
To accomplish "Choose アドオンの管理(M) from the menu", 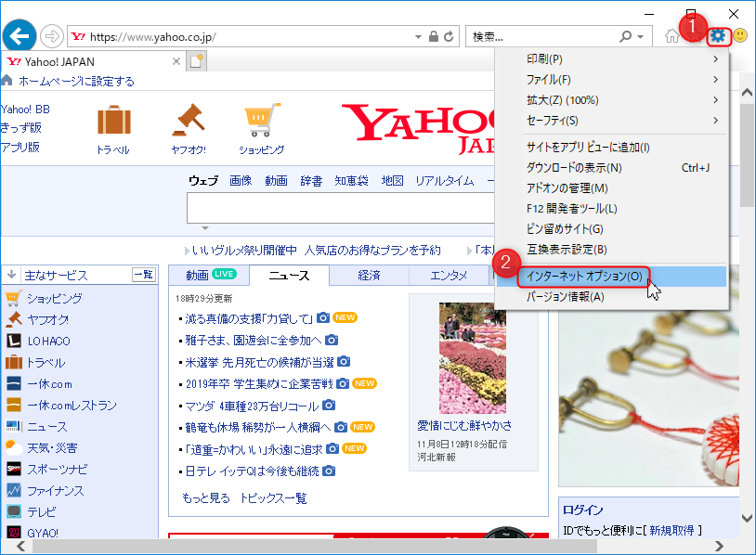I will (x=612, y=188).
